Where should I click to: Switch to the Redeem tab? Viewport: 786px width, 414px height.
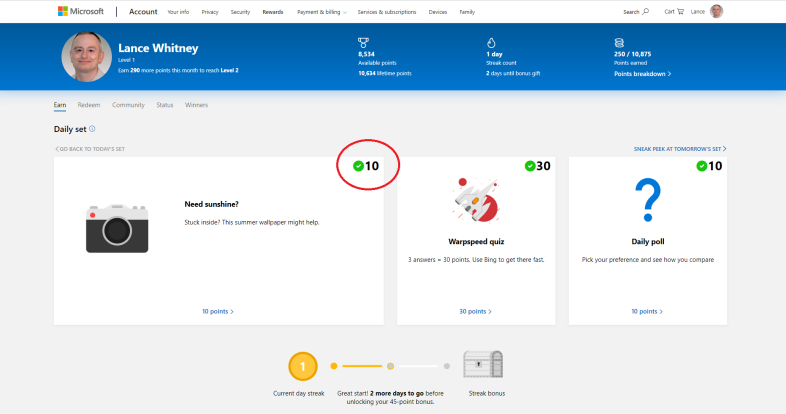point(89,105)
